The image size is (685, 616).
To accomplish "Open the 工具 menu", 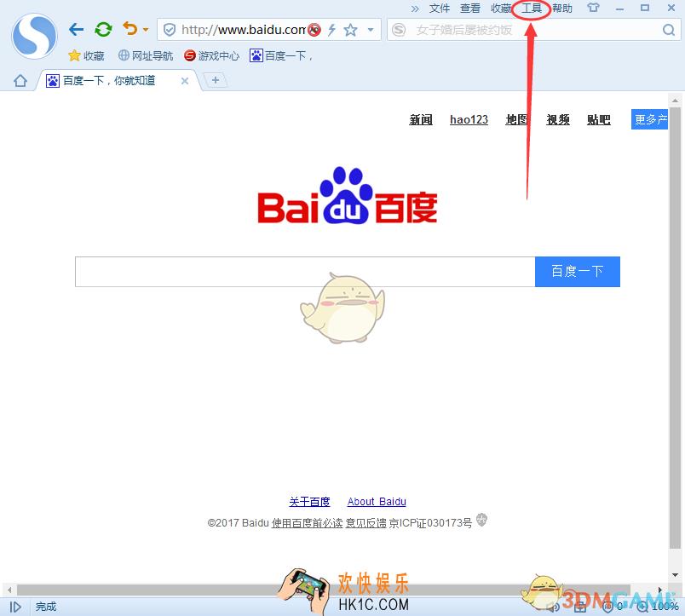I will (532, 9).
